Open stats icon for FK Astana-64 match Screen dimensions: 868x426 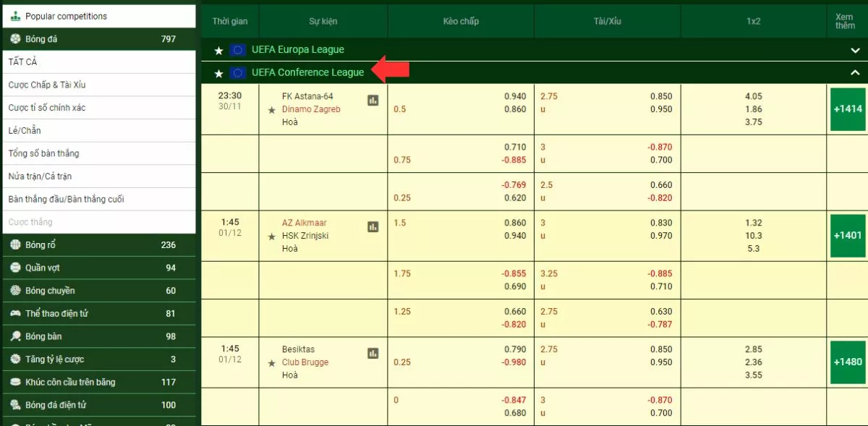coord(373,101)
